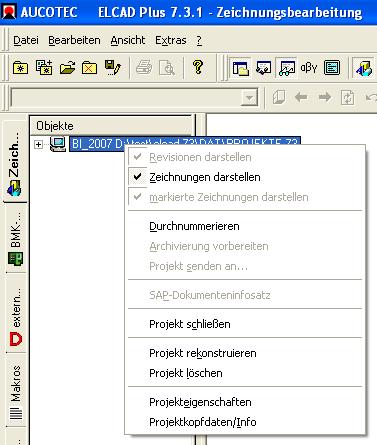This screenshot has height=445, width=377.
Task: Click the forward arrow navigation icon
Action: click(x=325, y=97)
